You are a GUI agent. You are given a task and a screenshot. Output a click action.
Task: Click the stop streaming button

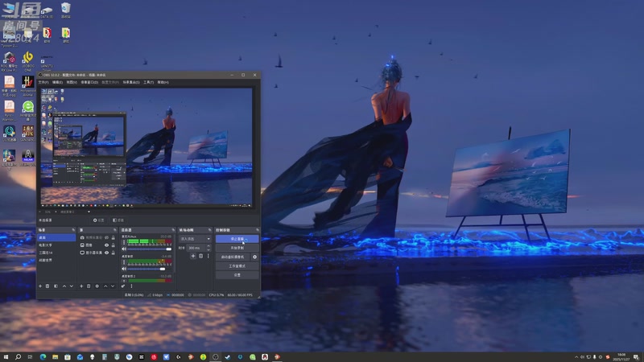[237, 239]
